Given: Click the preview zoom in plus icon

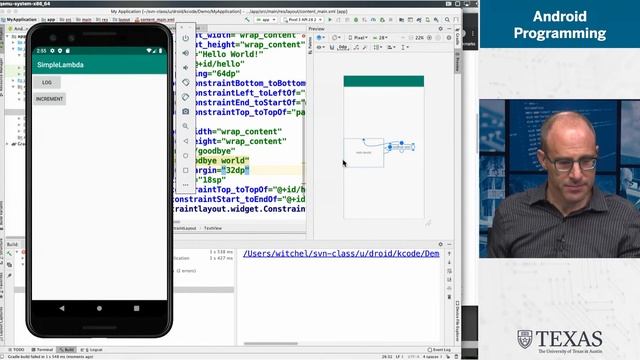Looking at the screenshot, I should pyautogui.click(x=429, y=38).
